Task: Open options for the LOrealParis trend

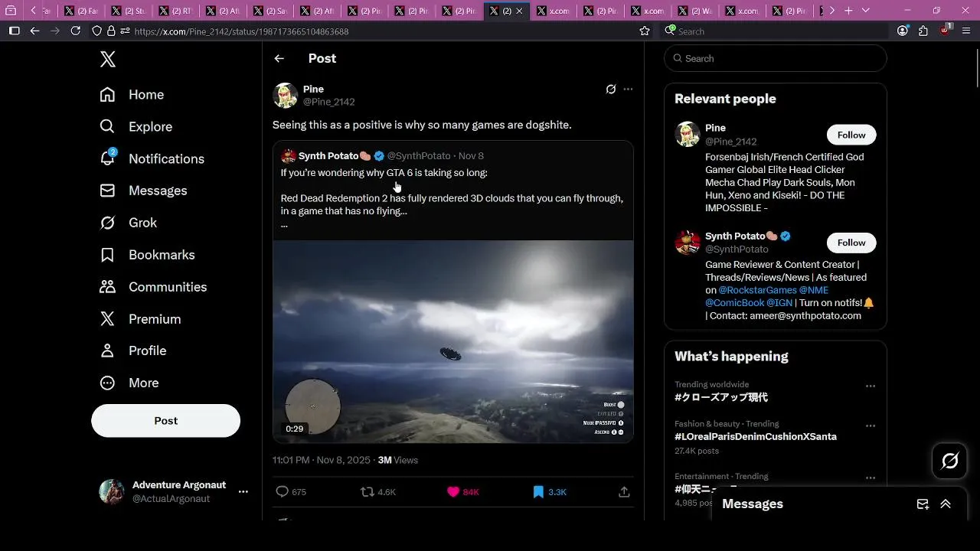Action: [871, 425]
